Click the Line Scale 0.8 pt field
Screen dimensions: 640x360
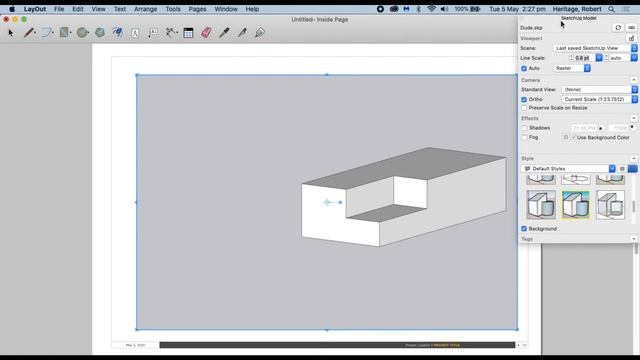coord(584,58)
